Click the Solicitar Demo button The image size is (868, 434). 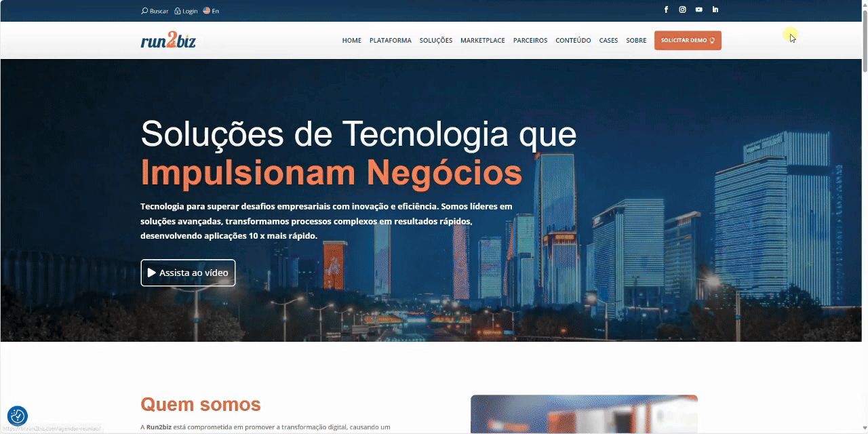point(688,40)
